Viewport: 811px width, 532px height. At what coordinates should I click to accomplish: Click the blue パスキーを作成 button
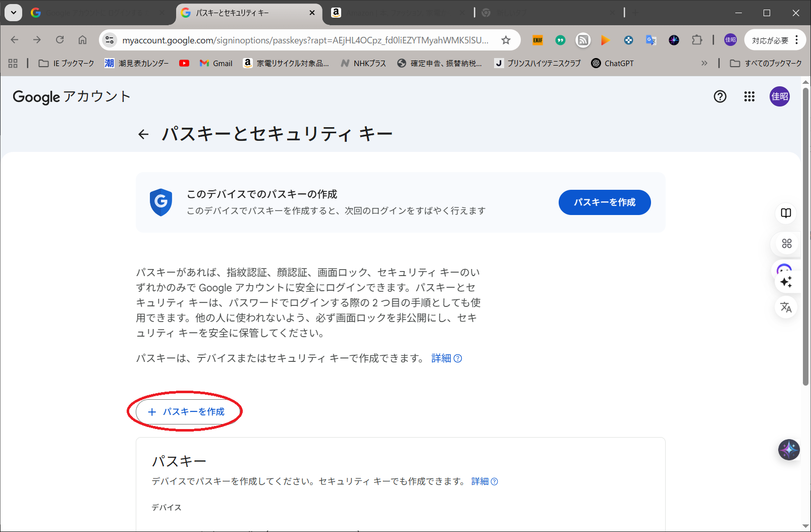pos(604,202)
